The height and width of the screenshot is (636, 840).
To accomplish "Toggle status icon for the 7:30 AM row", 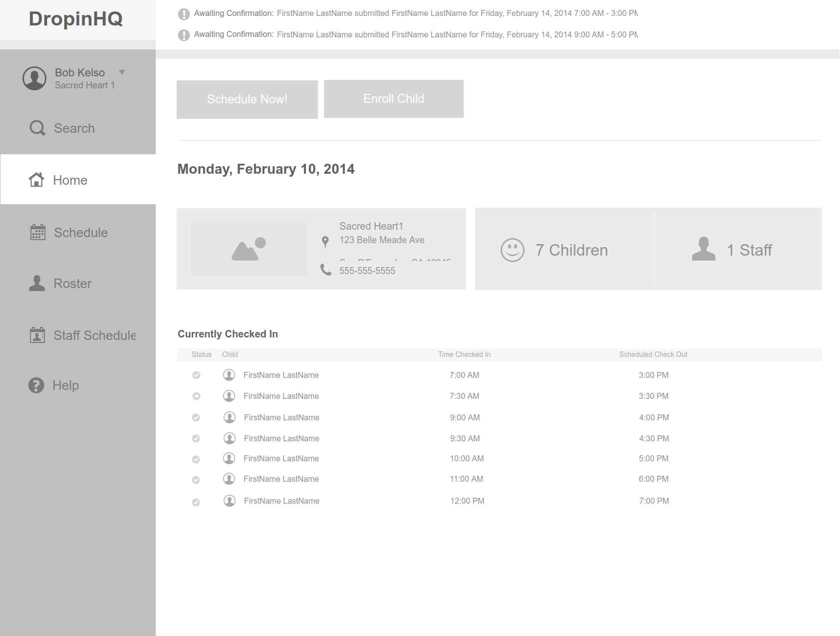I will (x=196, y=396).
